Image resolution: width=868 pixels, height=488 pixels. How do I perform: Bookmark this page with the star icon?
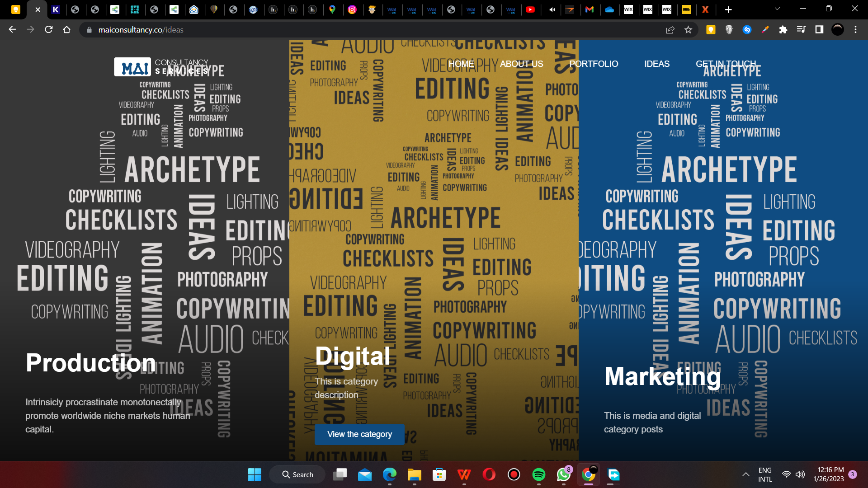tap(688, 30)
